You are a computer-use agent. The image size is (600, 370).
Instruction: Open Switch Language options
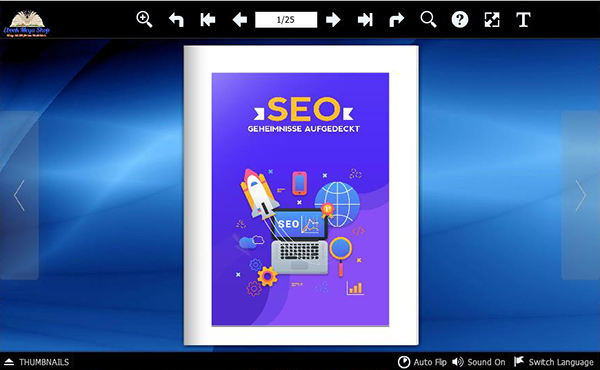click(x=553, y=362)
